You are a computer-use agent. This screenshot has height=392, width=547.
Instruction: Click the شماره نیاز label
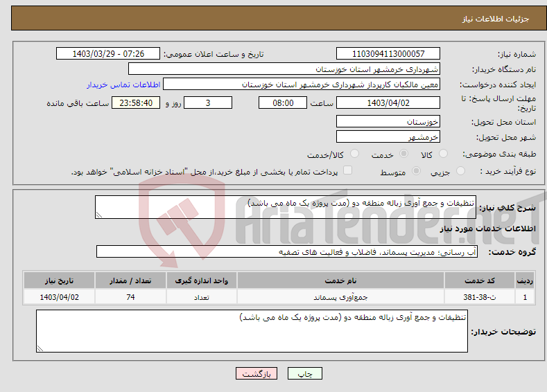[516, 54]
